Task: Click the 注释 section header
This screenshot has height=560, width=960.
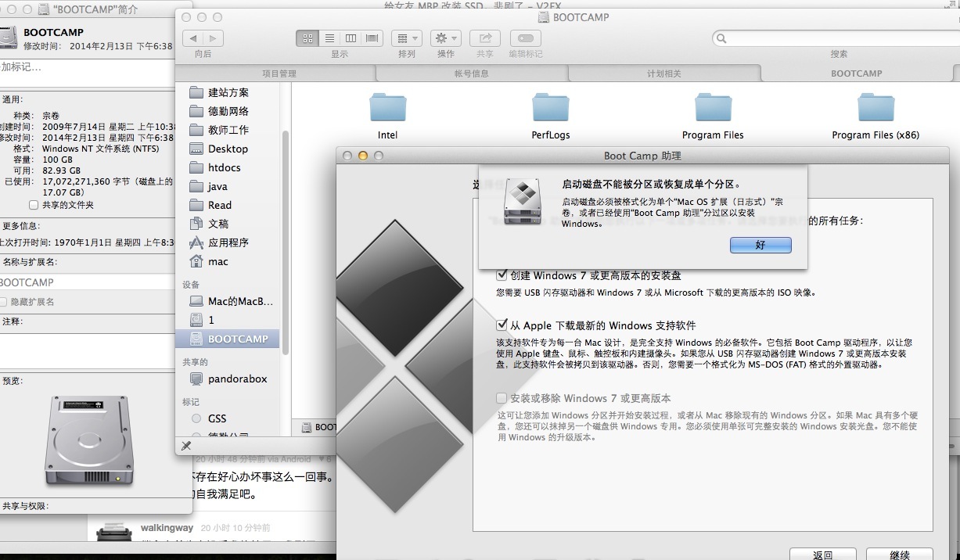Action: [x=13, y=321]
